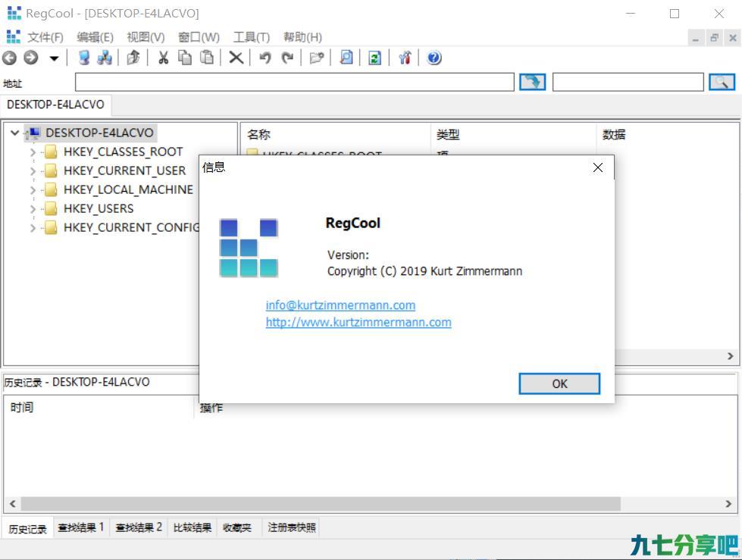Expand the HKEY_LOCAL_MACHINE node
This screenshot has height=560, width=742.
click(x=33, y=189)
